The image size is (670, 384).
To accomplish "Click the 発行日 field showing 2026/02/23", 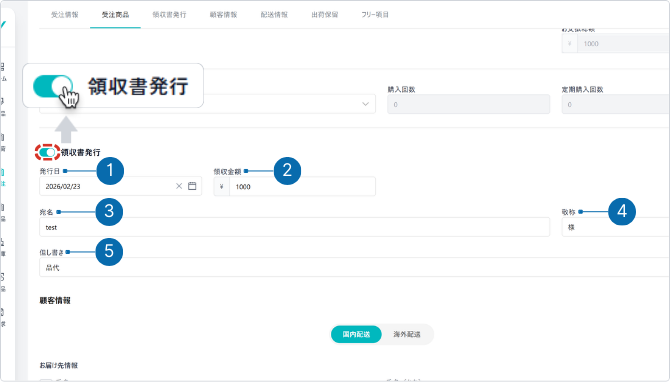I will 120,186.
